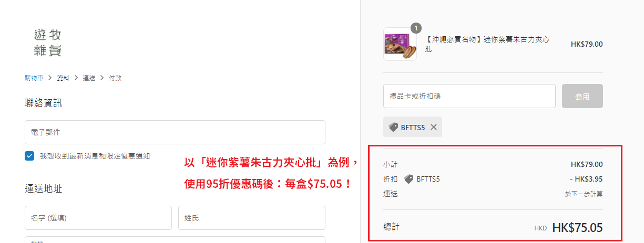Screen dimensions: 644x243
Task: Click the 套用 apply button
Action: pyautogui.click(x=582, y=96)
